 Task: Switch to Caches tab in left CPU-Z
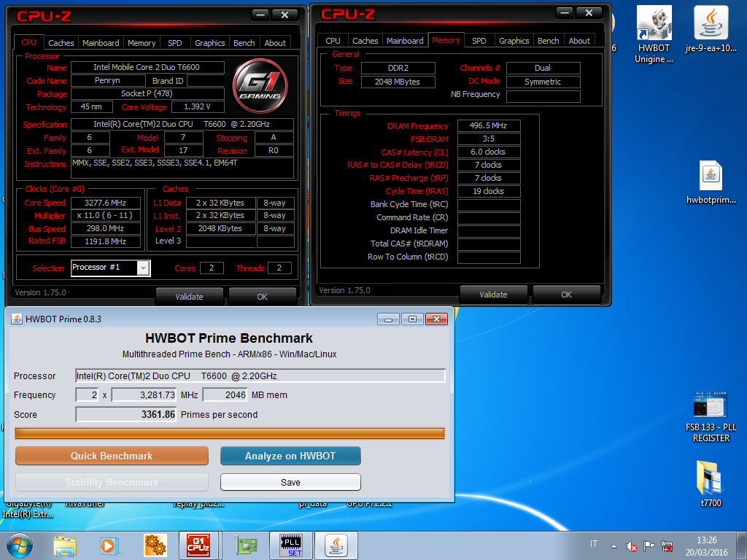[x=61, y=43]
